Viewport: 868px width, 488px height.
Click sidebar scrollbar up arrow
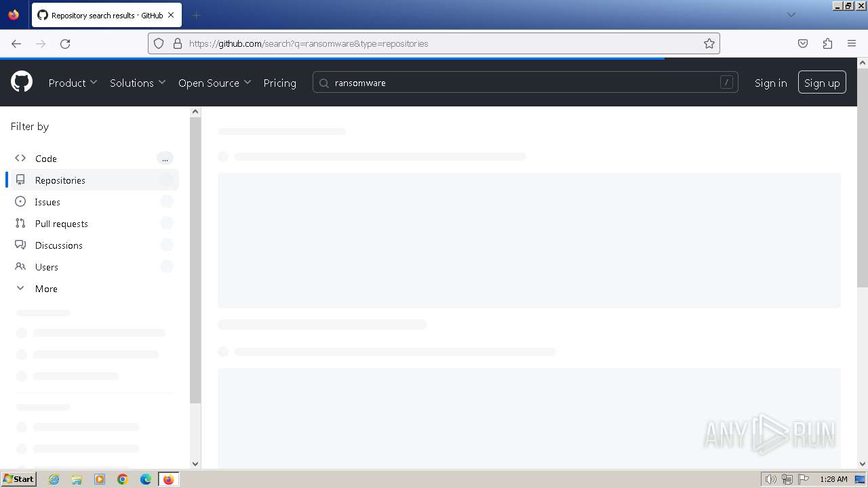195,112
